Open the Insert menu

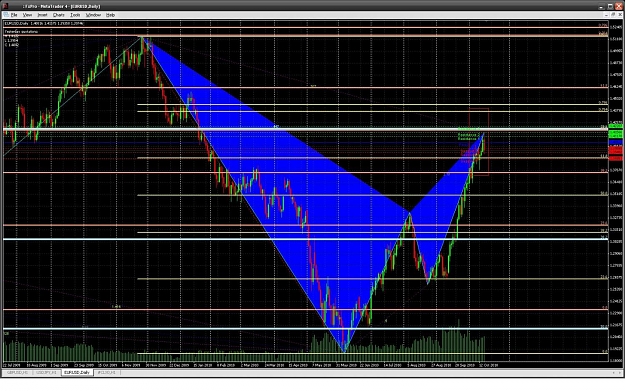click(42, 15)
